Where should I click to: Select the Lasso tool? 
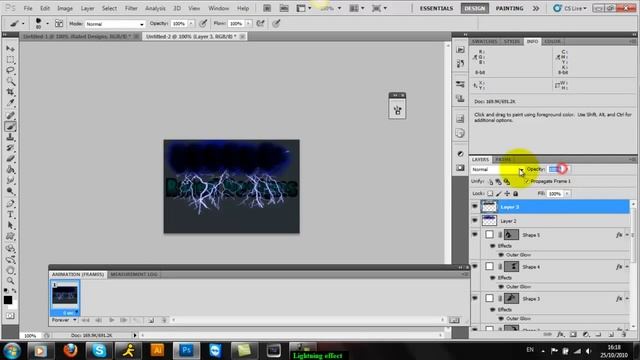(10, 70)
